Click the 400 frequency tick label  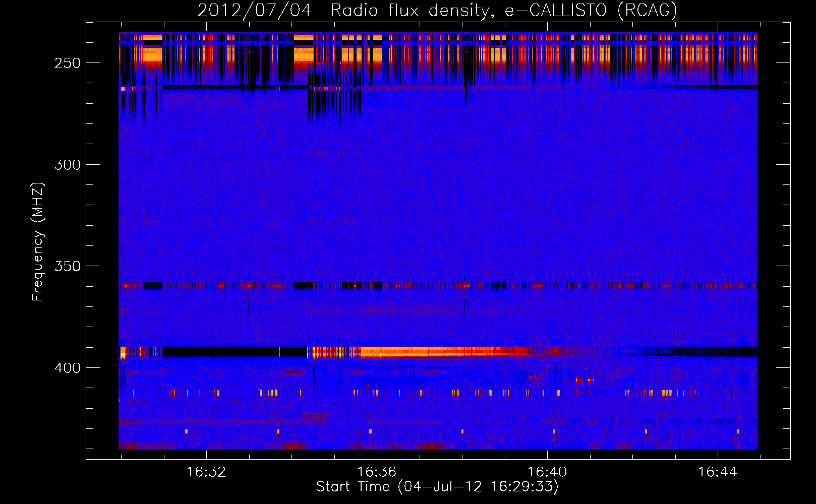[x=68, y=368]
